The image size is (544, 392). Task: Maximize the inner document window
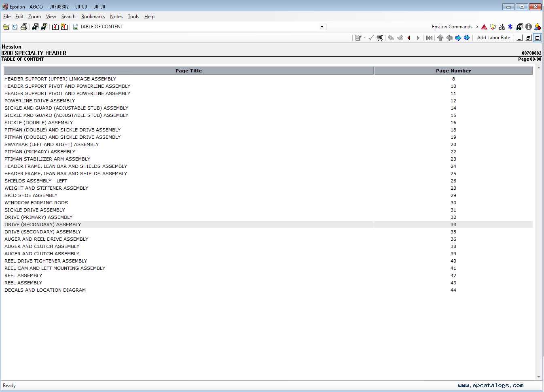click(x=538, y=38)
